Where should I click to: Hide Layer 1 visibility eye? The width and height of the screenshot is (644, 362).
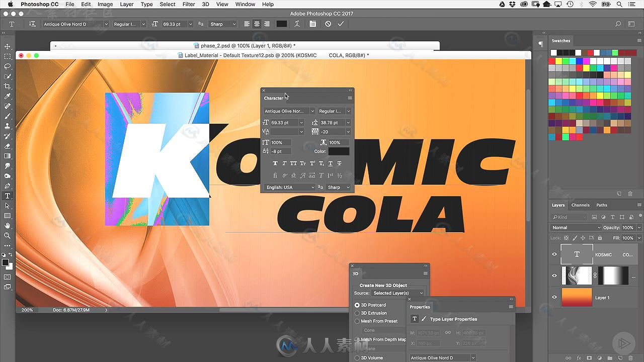(554, 297)
